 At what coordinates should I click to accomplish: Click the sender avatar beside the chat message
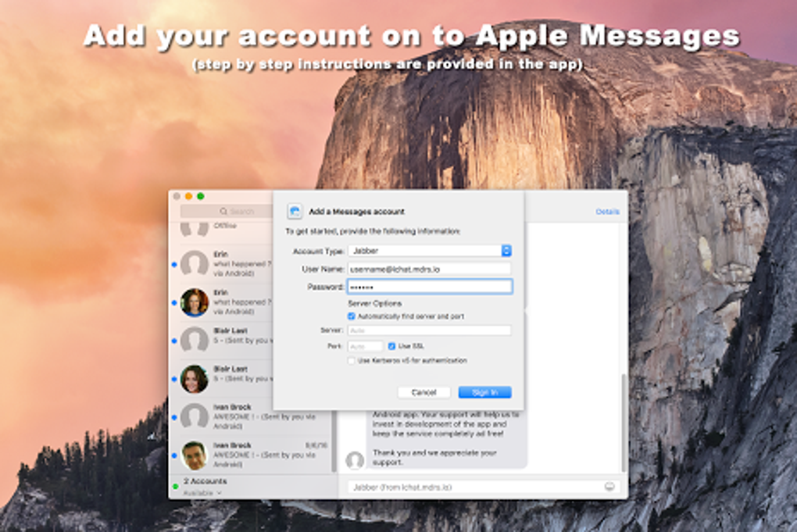point(355,460)
